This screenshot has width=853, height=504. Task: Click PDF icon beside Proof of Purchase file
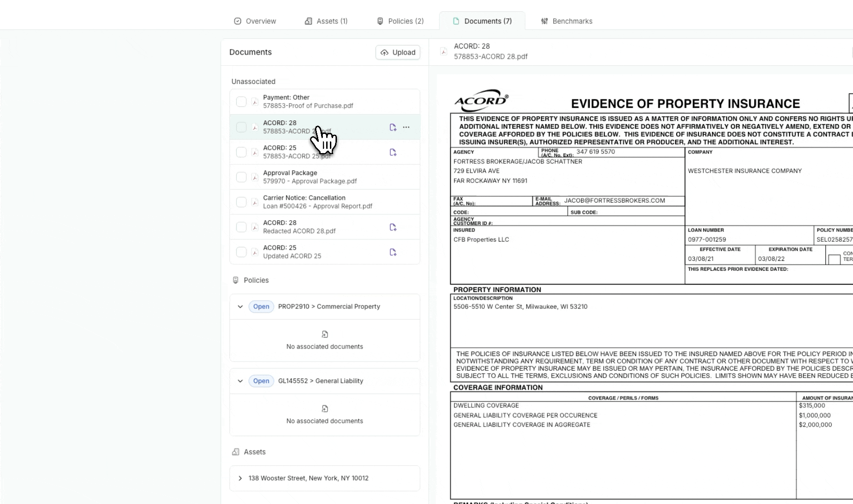pos(255,102)
